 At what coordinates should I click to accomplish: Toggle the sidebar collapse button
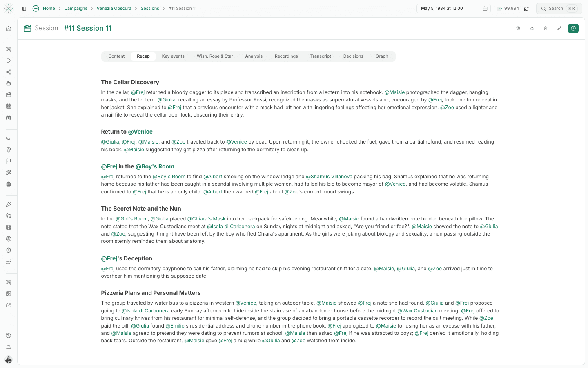pyautogui.click(x=24, y=9)
